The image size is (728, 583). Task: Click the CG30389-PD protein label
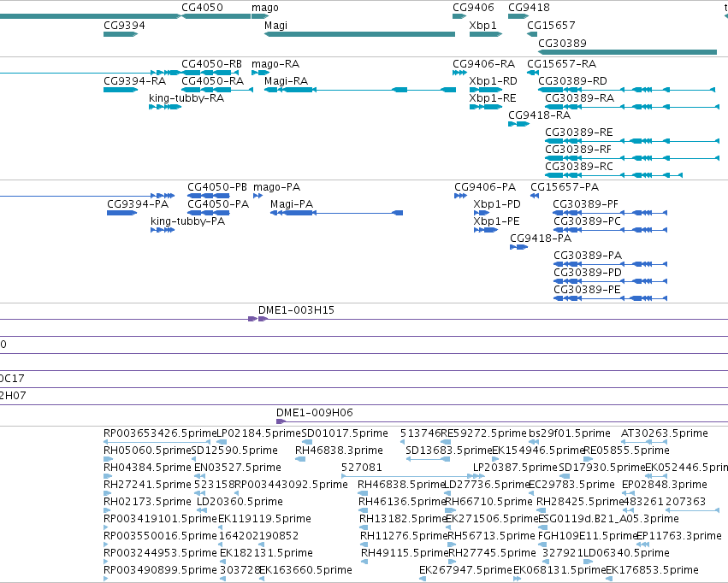588,273
